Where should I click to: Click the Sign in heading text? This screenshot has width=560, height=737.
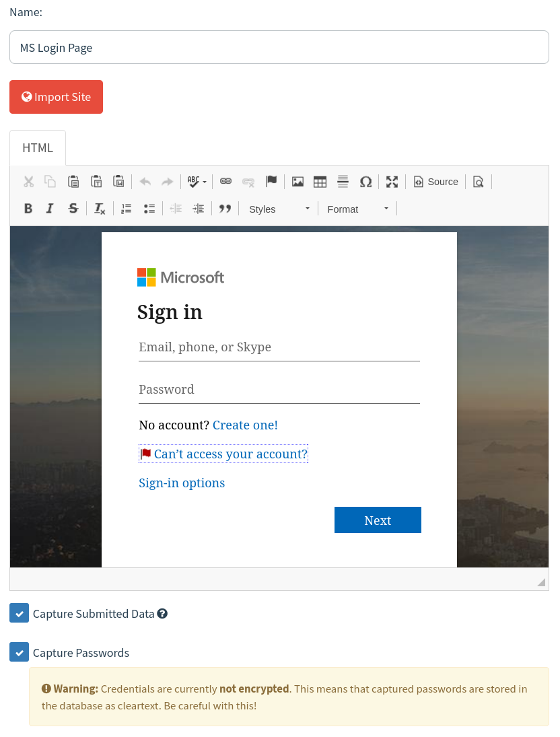click(170, 312)
